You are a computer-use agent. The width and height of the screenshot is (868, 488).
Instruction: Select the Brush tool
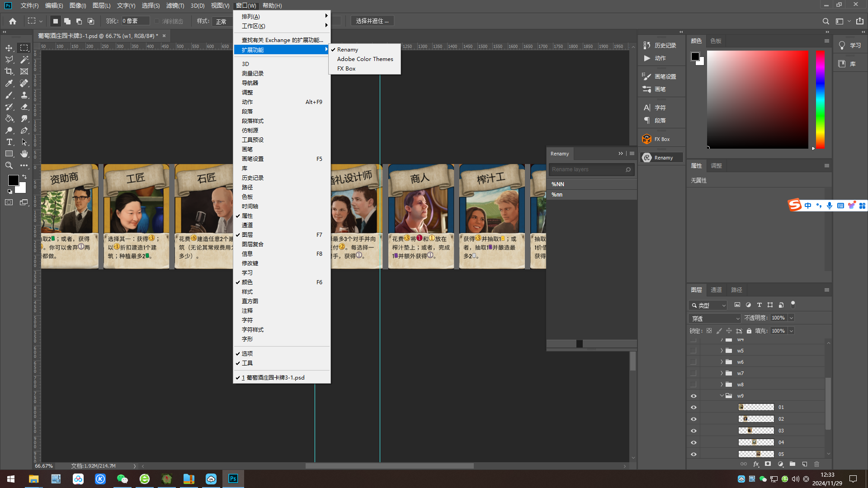pos(9,95)
